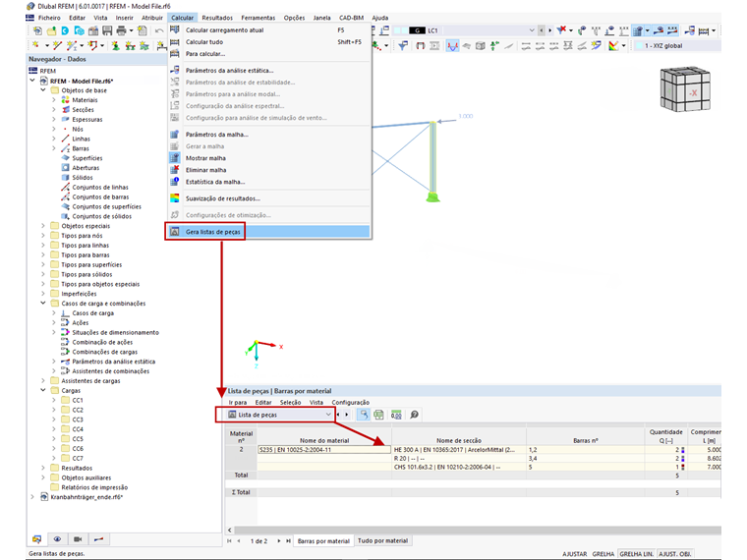The image size is (747, 560).
Task: Open the LC1 load case dropdown
Action: 532,30
